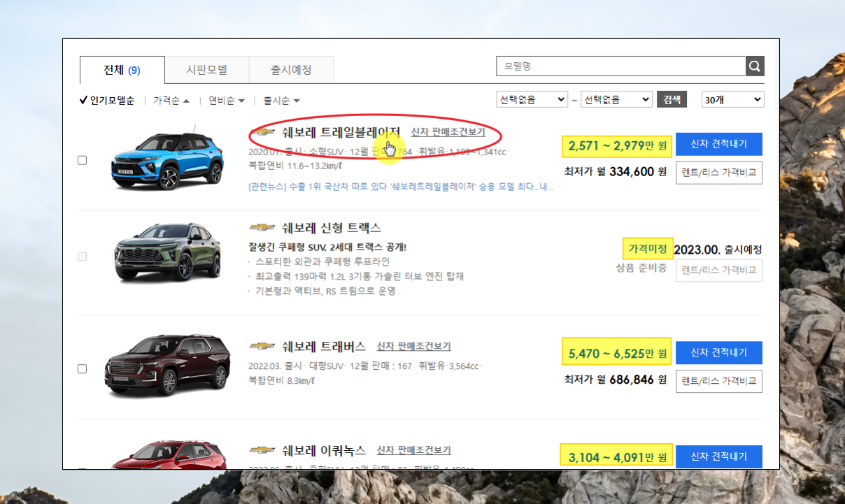This screenshot has width=845, height=504.
Task: Check the 쉐보레 트레일블레이저 compare checkbox
Action: coord(82,160)
